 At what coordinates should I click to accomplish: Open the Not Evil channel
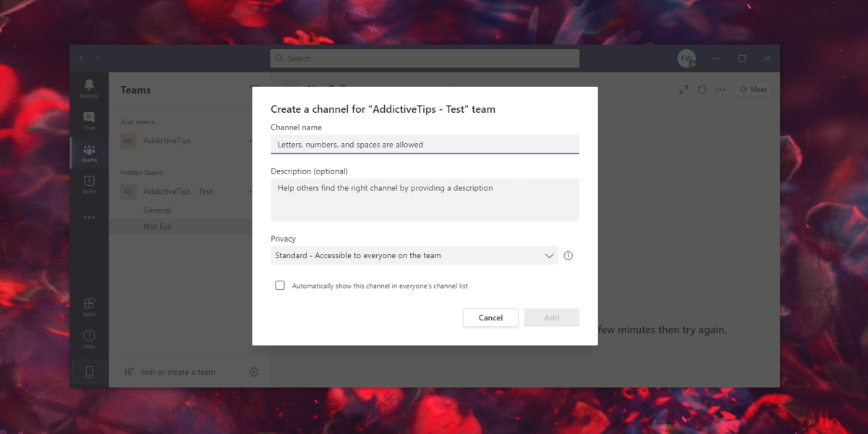coord(157,226)
